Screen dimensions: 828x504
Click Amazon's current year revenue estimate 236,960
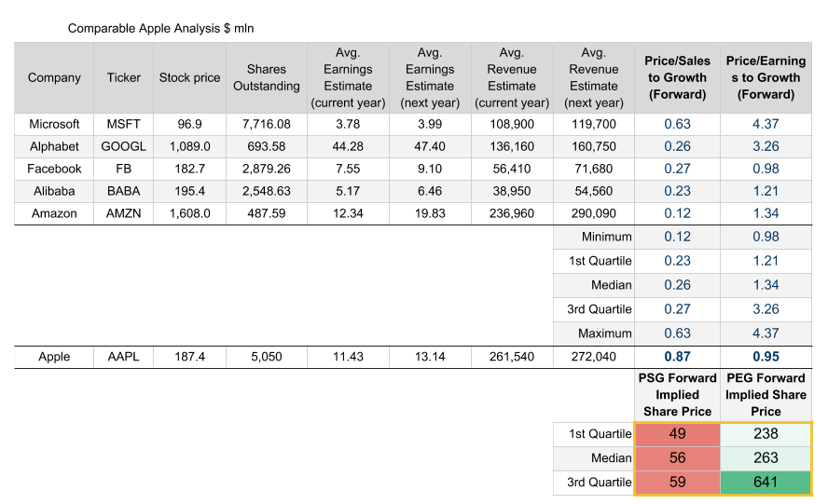[x=511, y=213]
